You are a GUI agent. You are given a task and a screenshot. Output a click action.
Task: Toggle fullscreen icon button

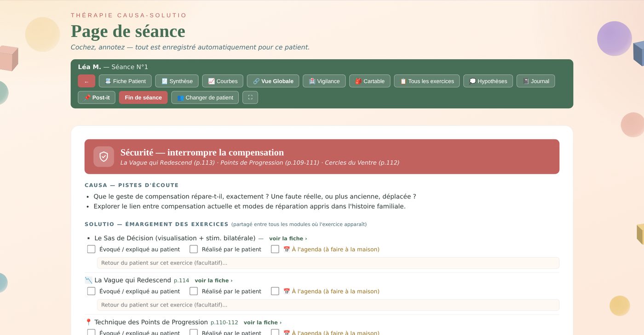pyautogui.click(x=250, y=97)
